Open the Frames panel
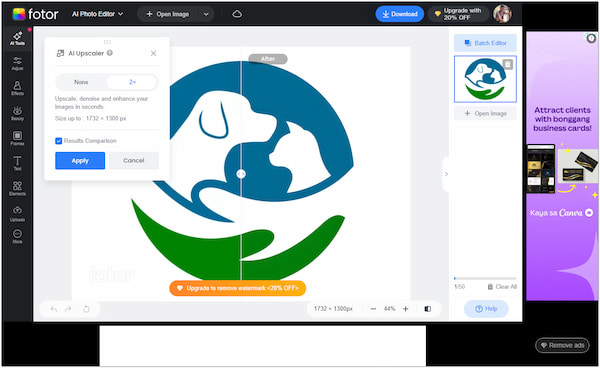The width and height of the screenshot is (600, 368). coord(17,139)
